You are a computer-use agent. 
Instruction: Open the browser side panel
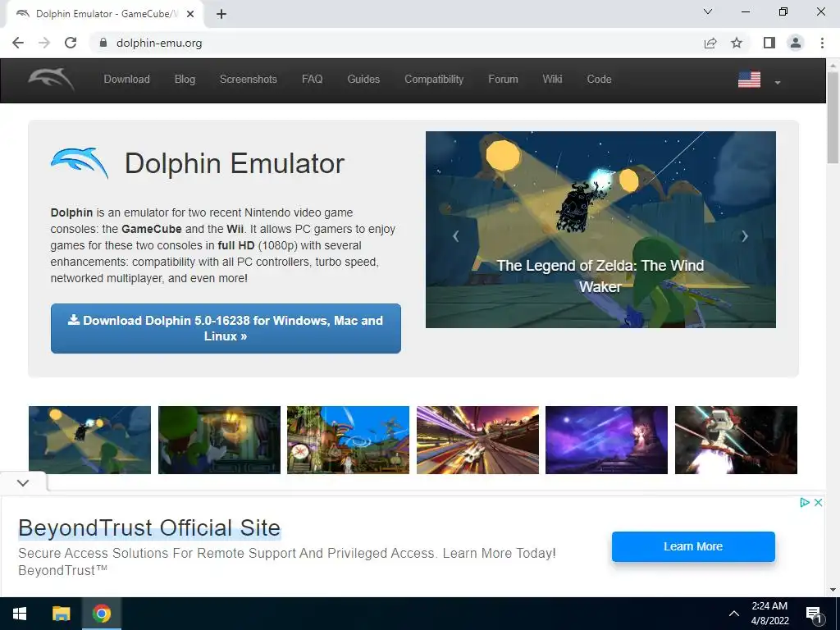click(769, 43)
